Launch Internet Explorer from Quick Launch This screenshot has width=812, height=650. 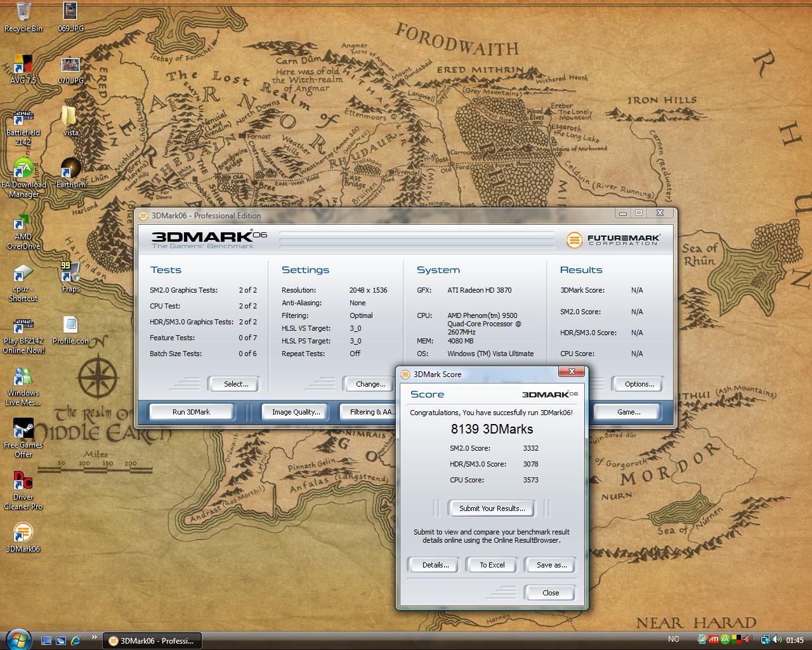(75, 640)
